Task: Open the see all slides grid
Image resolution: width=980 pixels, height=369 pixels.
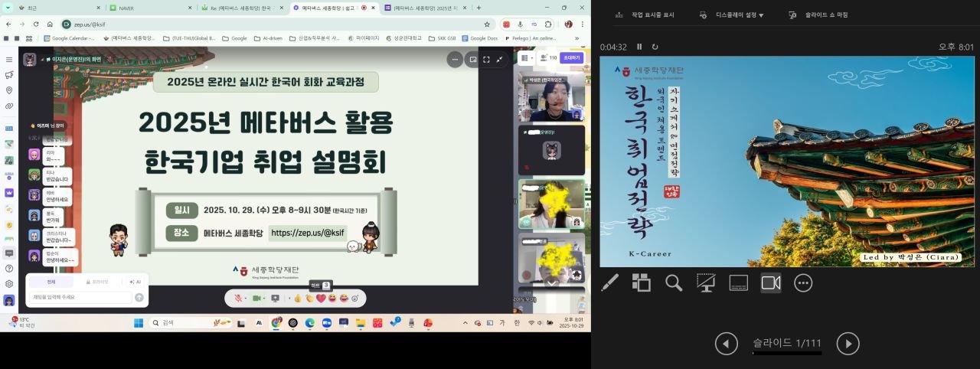Action: (641, 283)
